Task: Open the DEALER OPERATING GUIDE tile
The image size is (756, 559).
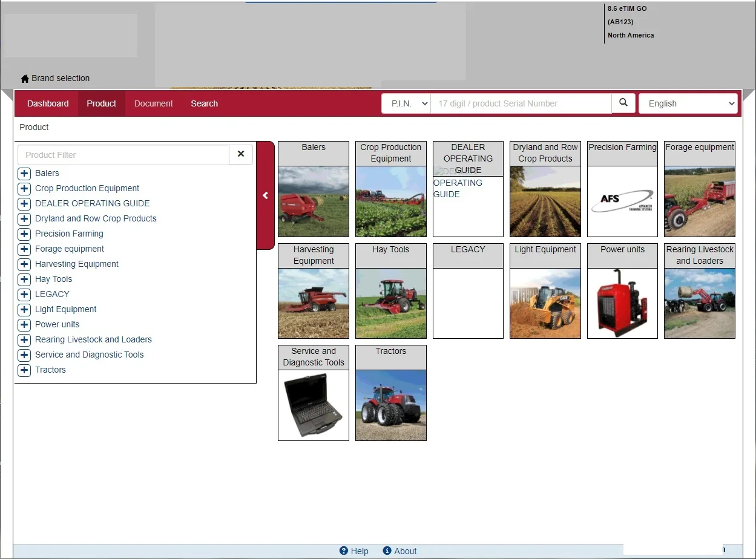Action: point(468,189)
